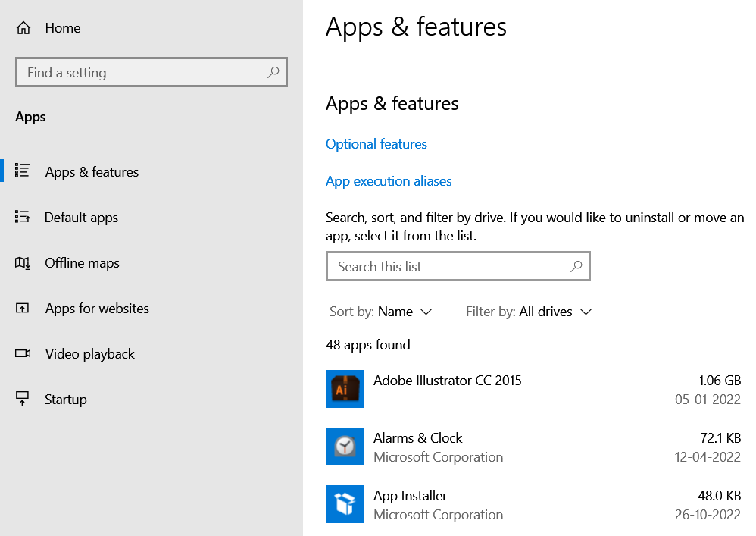Click search icon in Search this list
Image resolution: width=756 pixels, height=536 pixels.
[x=576, y=266]
